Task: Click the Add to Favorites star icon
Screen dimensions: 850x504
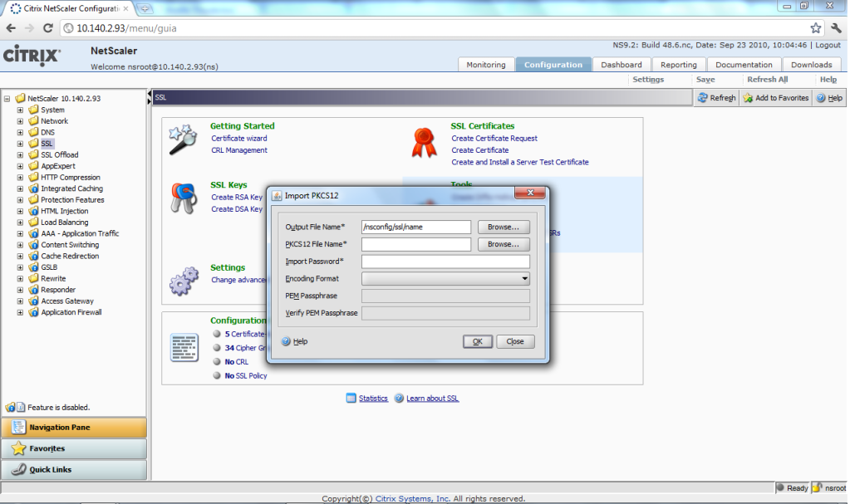Action: click(x=748, y=97)
